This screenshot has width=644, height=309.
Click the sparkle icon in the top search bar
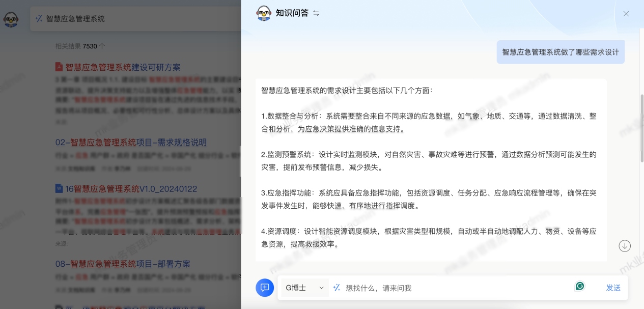[x=39, y=19]
